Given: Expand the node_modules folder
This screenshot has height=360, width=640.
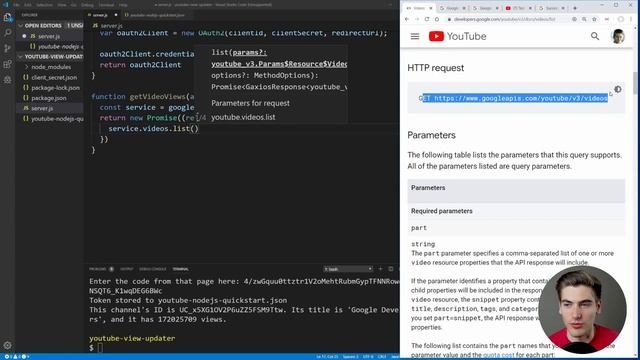Looking at the screenshot, I should pos(51,67).
